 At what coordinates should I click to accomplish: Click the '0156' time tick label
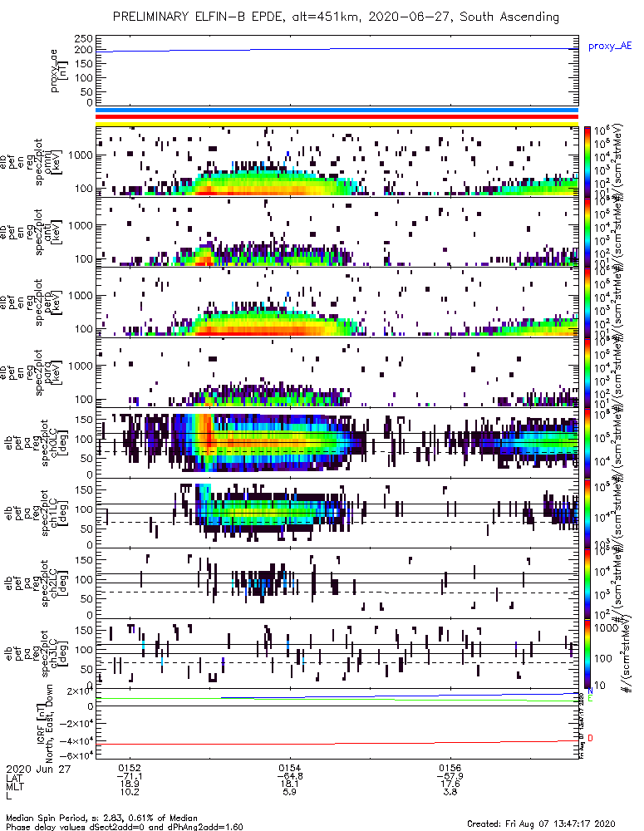pyautogui.click(x=450, y=768)
